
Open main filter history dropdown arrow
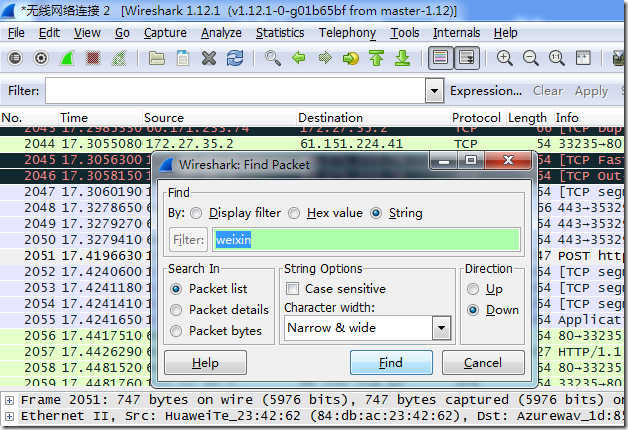click(434, 91)
